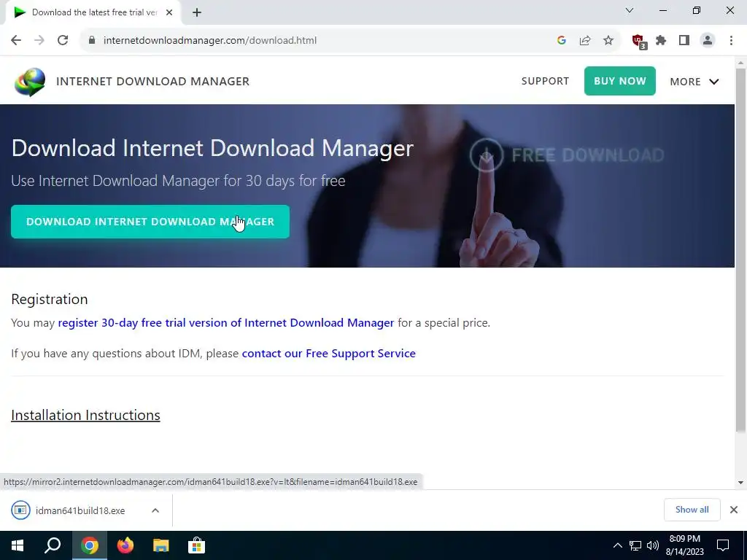The width and height of the screenshot is (747, 560).
Task: Open the Extensions puzzle piece menu
Action: pyautogui.click(x=661, y=41)
